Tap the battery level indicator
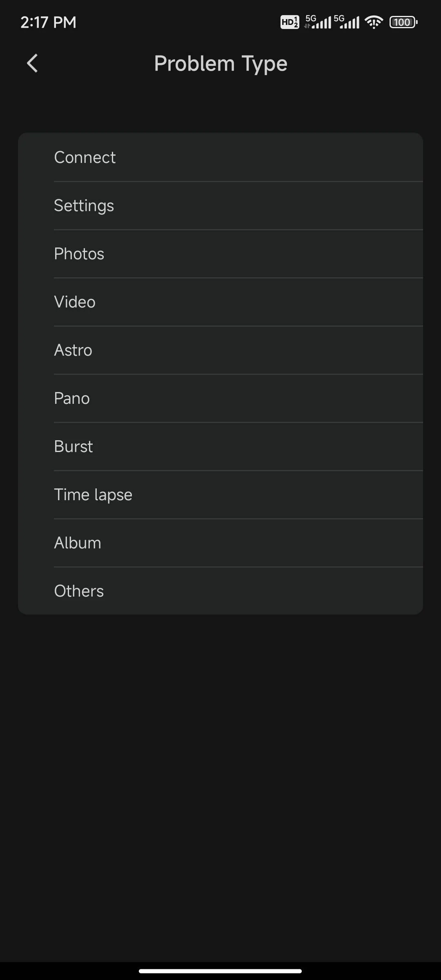The image size is (441, 980). [x=403, y=22]
